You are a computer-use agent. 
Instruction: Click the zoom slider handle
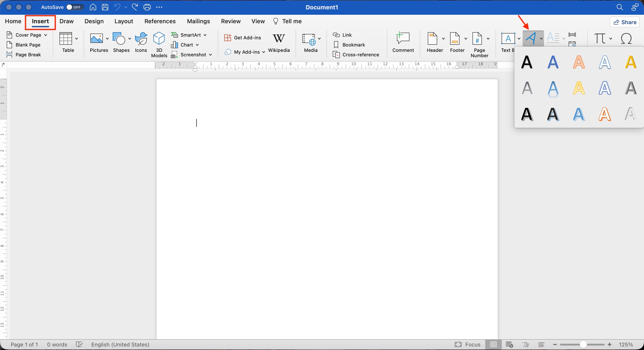tap(583, 344)
